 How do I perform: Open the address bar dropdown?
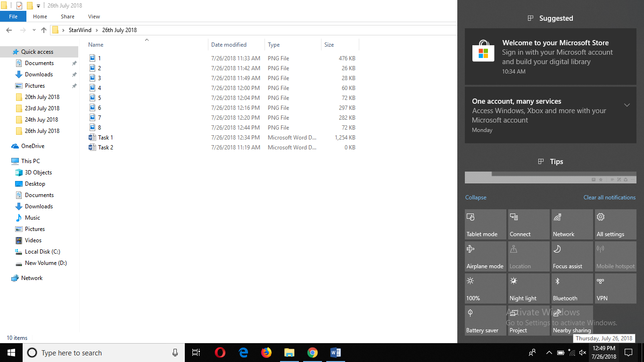(x=33, y=30)
